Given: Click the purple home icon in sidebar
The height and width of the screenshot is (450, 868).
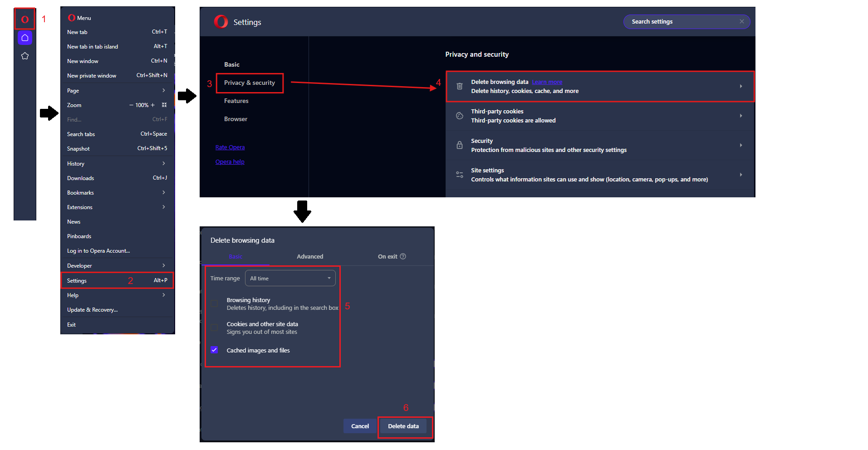Looking at the screenshot, I should point(25,38).
